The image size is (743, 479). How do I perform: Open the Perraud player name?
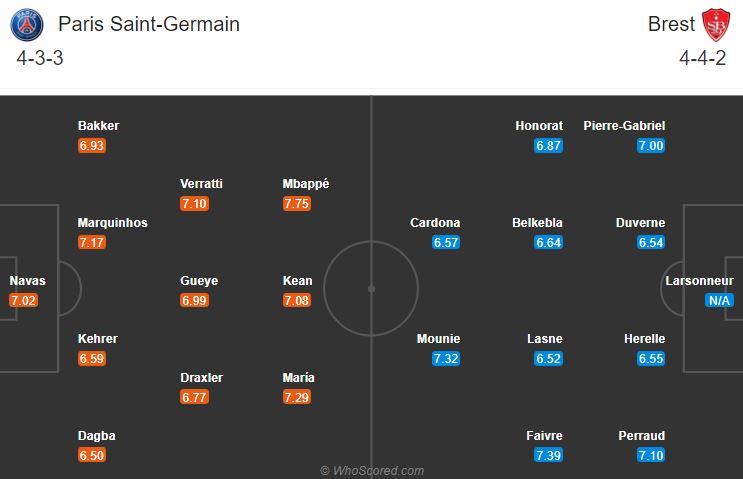(642, 435)
